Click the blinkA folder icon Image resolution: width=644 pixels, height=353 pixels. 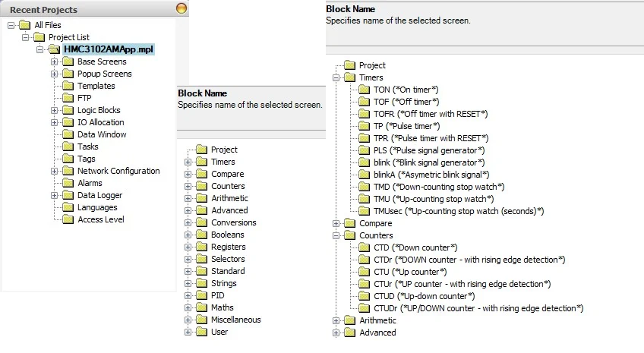(x=364, y=175)
